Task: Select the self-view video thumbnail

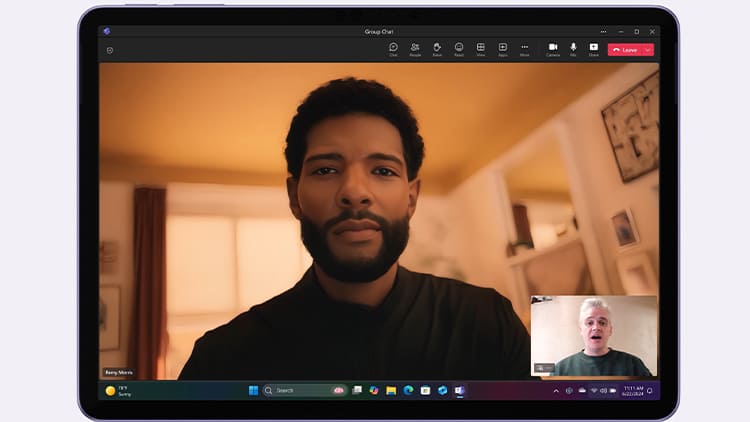Action: tap(593, 336)
